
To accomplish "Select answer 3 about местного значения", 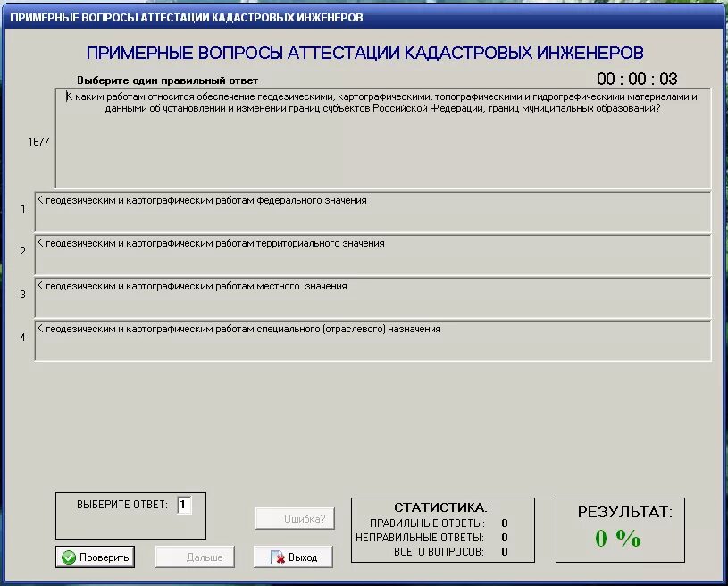I will tap(372, 297).
